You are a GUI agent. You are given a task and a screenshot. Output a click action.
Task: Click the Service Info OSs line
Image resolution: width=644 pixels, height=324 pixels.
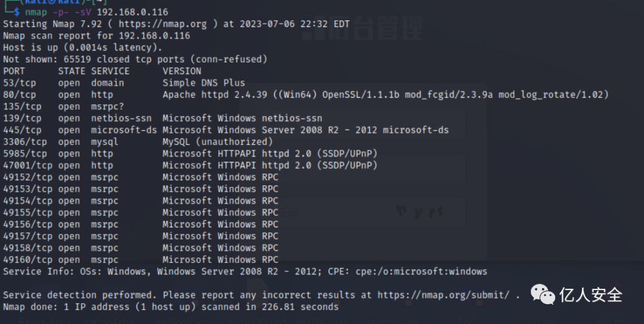pos(245,271)
